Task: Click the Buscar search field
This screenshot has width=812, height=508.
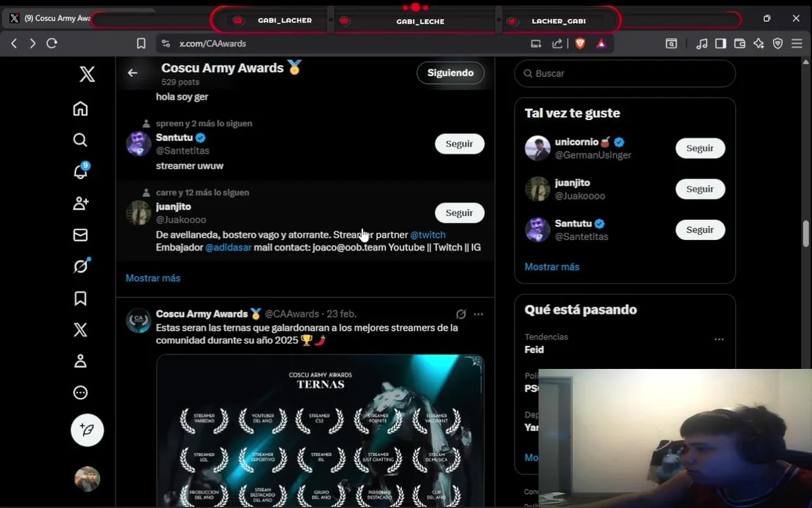Action: [x=625, y=73]
